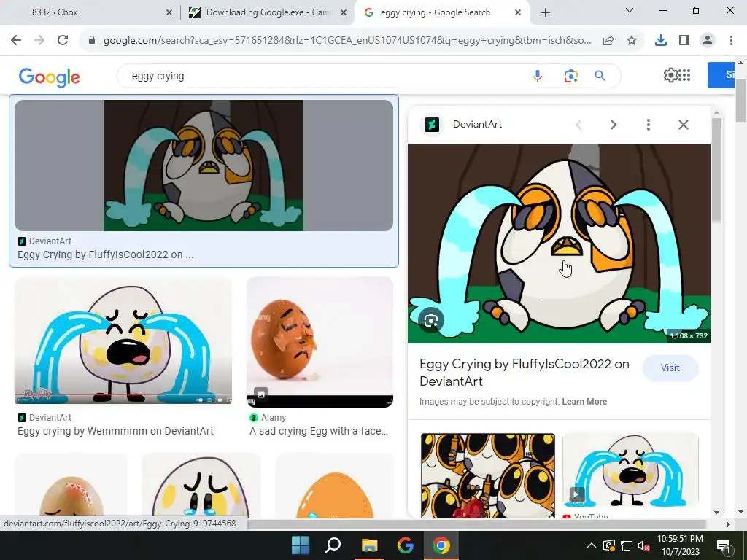Open Windows taskbar search
Screen dimensions: 747x560
(333, 545)
